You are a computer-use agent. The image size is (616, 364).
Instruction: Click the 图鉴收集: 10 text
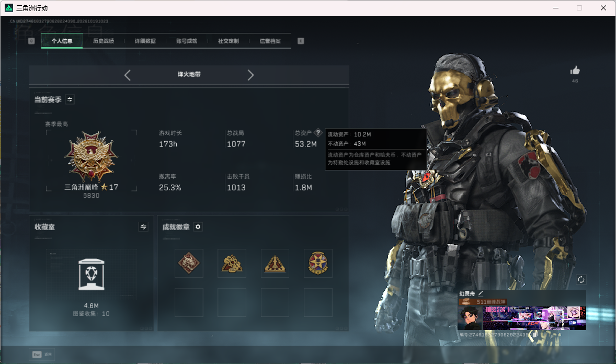pyautogui.click(x=91, y=314)
